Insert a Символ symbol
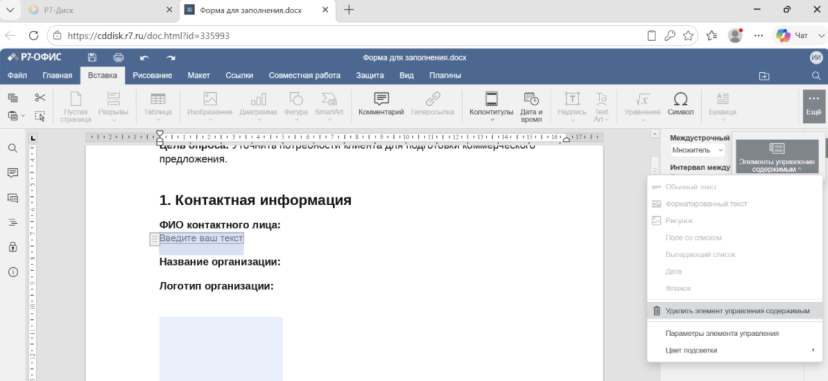Viewport: 828px width, 381px height. tap(681, 104)
